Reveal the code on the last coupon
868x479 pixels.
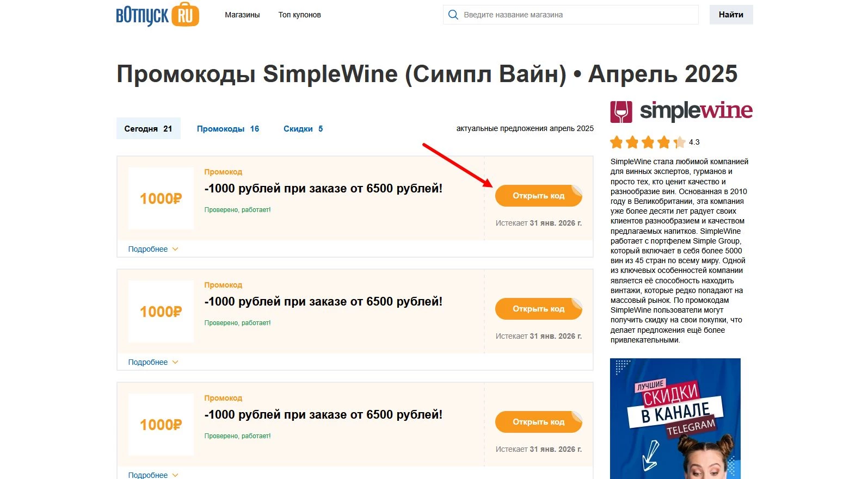click(538, 421)
